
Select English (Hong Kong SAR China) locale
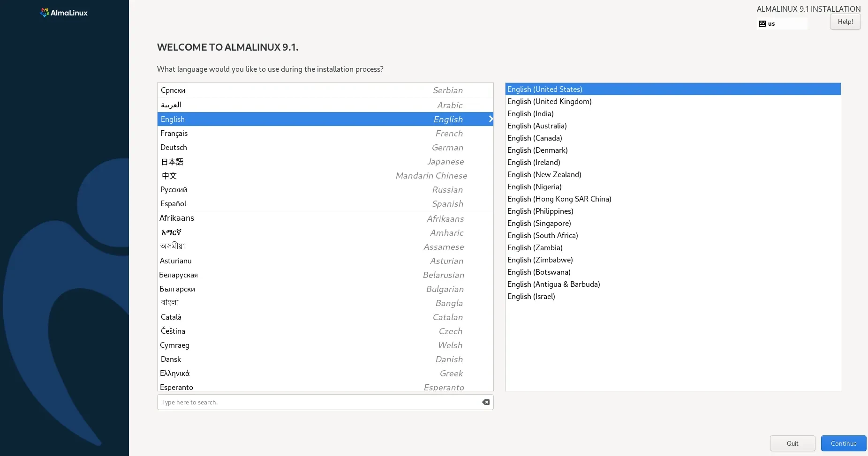point(559,199)
